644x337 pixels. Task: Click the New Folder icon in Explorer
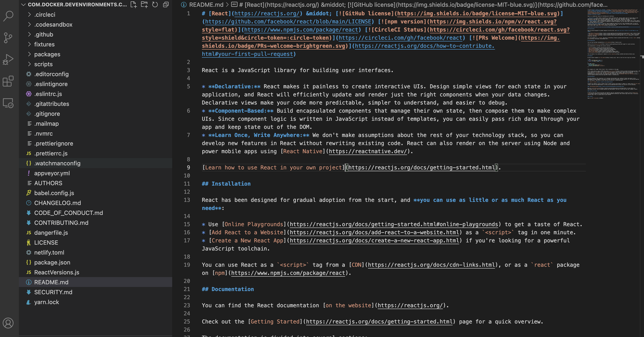coord(144,5)
